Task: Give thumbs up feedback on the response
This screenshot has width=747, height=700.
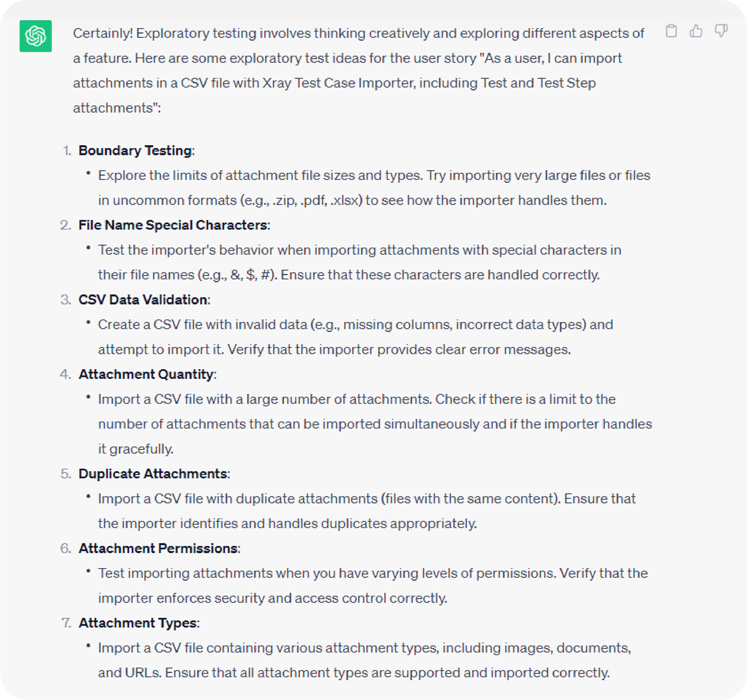Action: tap(696, 32)
